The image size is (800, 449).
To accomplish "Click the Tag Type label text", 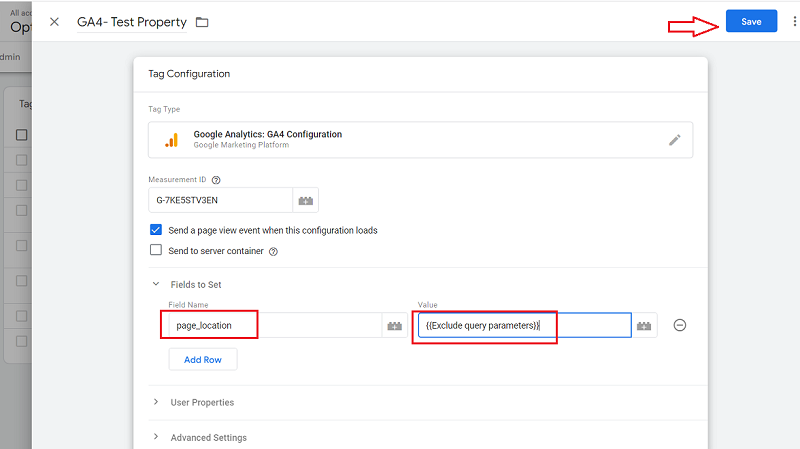I will click(x=164, y=109).
